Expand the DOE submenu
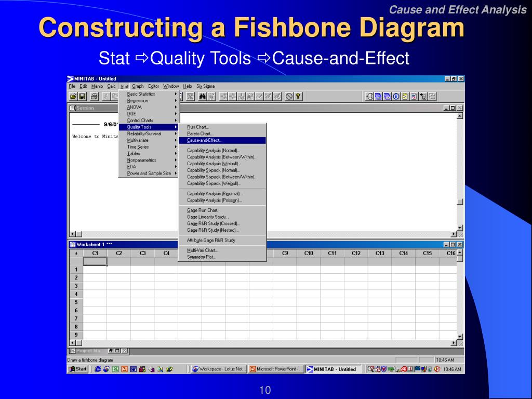 pos(149,114)
